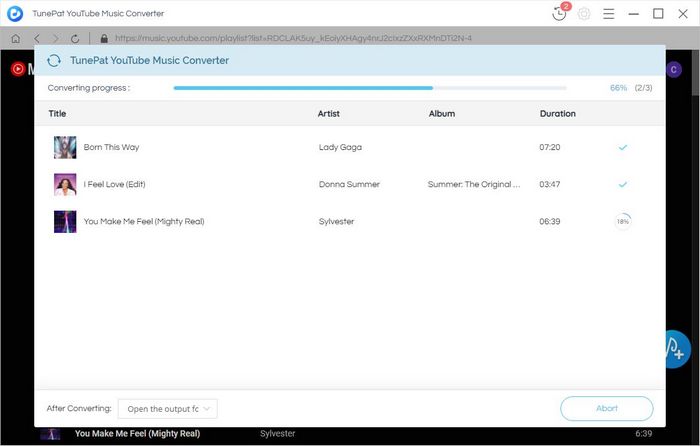Screen dimensions: 700x446
Task: Click the checkmark for I Feel Love (Edit)
Action: click(623, 184)
